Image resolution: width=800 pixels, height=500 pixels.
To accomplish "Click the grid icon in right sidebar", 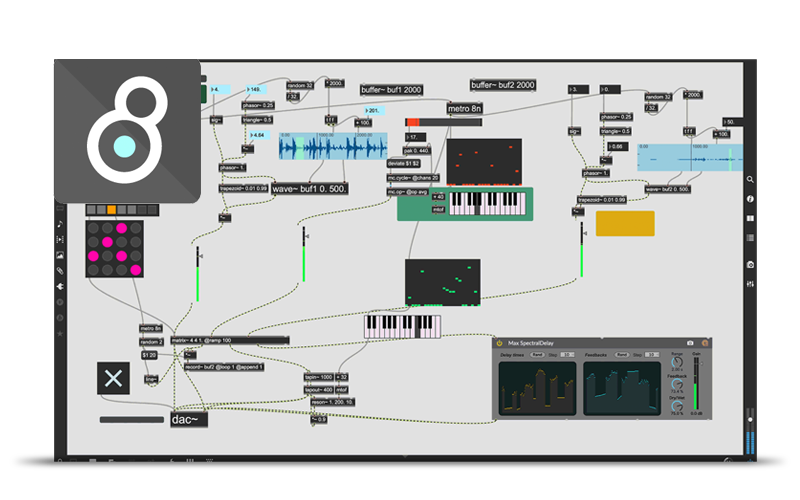I will (750, 238).
